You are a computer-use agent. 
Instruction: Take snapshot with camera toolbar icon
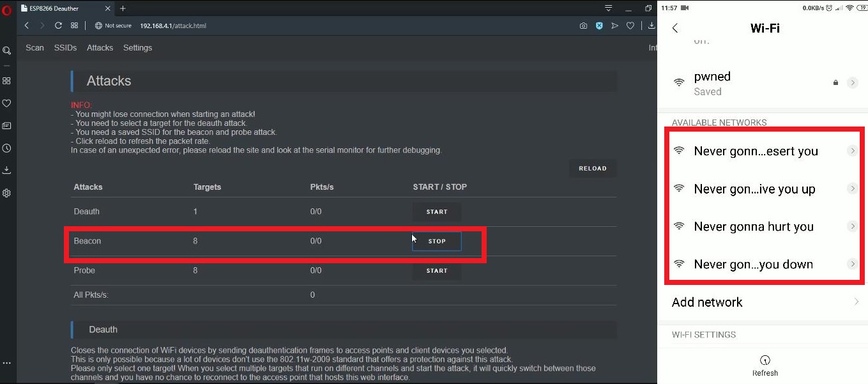583,26
